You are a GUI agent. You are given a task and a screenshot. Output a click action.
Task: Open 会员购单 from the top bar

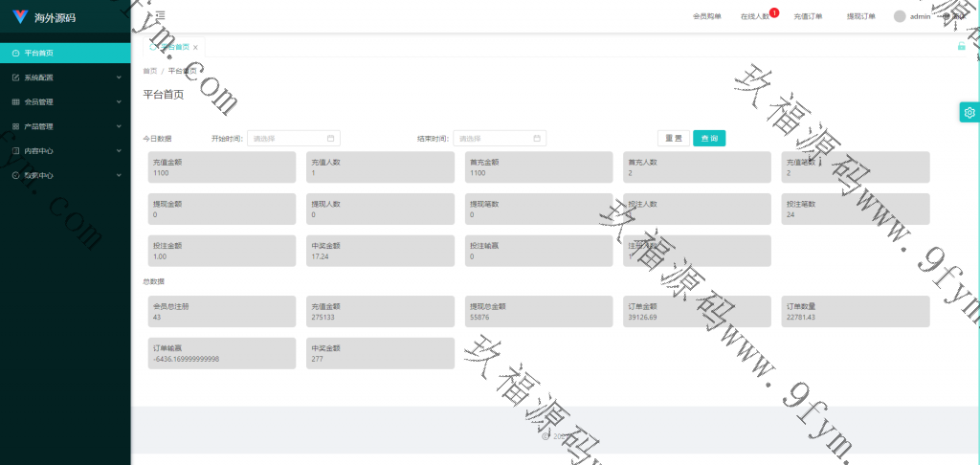[x=706, y=16]
